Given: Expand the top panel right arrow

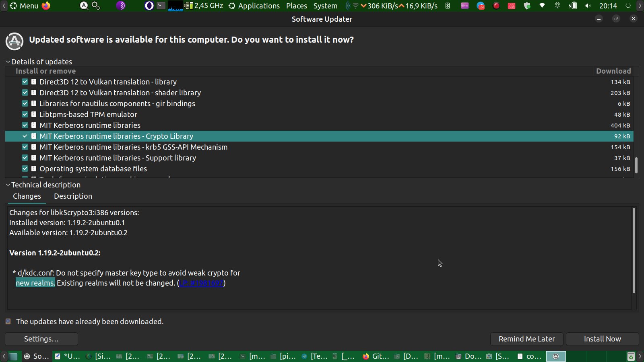Looking at the screenshot, I should click(640, 6).
